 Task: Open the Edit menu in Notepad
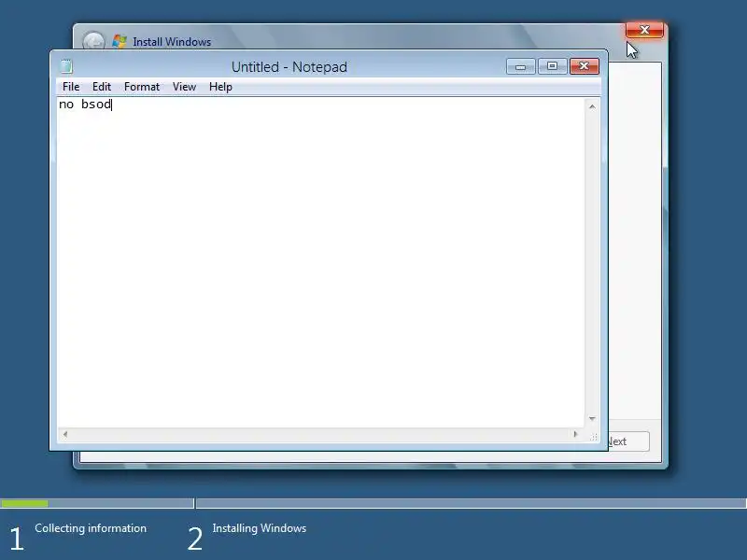click(x=102, y=87)
